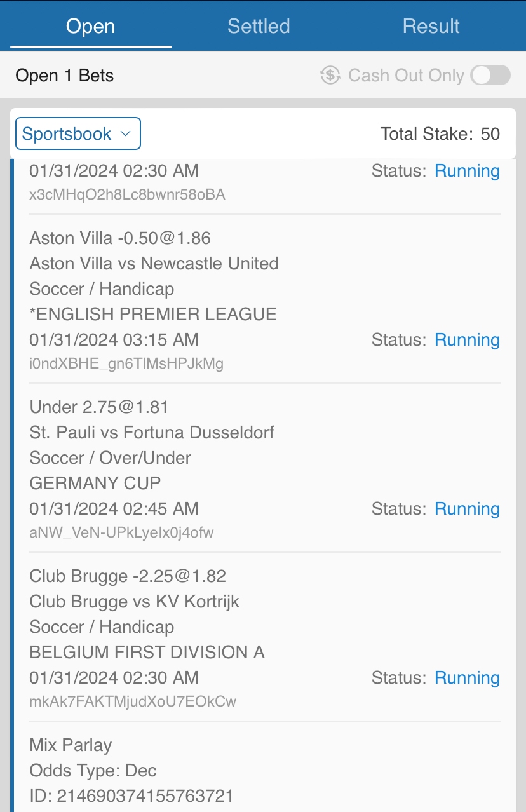This screenshot has width=526, height=812.
Task: Select the Club Brugge -2.25@1.82 selection
Action: [x=128, y=576]
